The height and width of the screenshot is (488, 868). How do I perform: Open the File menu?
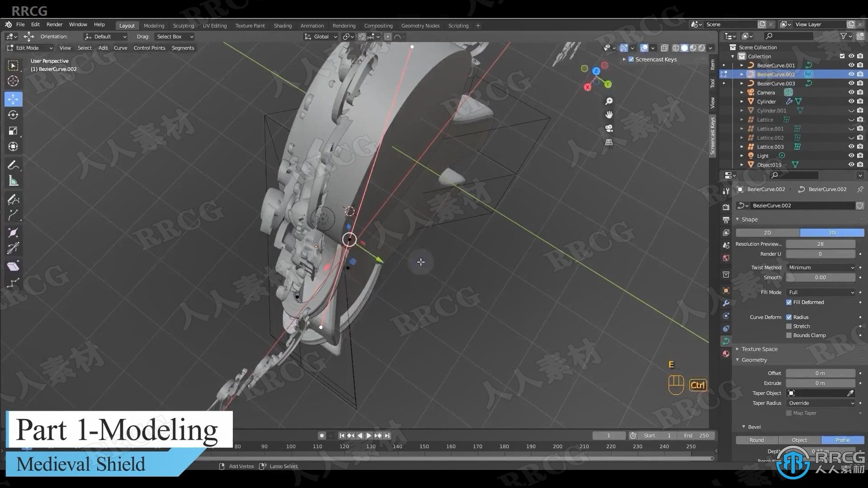(20, 24)
